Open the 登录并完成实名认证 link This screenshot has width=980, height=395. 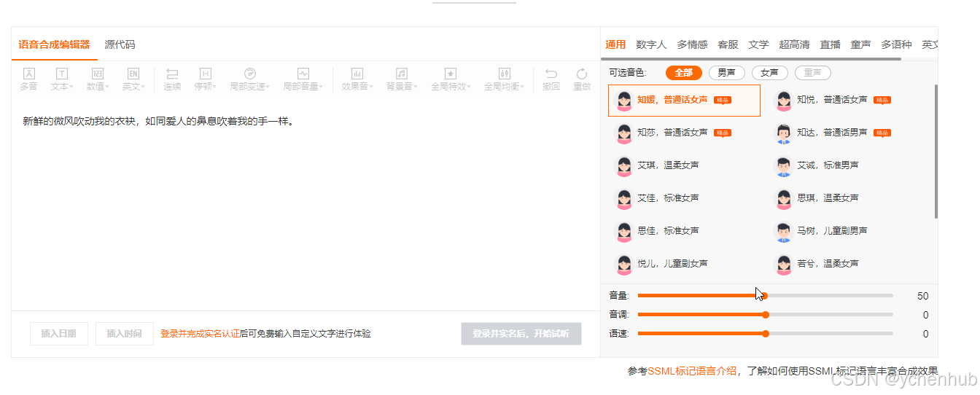[x=200, y=334]
